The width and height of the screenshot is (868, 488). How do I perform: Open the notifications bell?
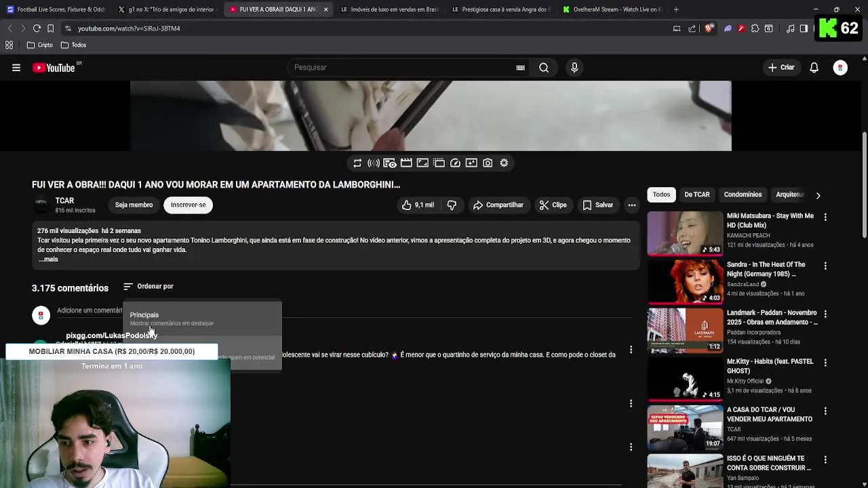(814, 68)
